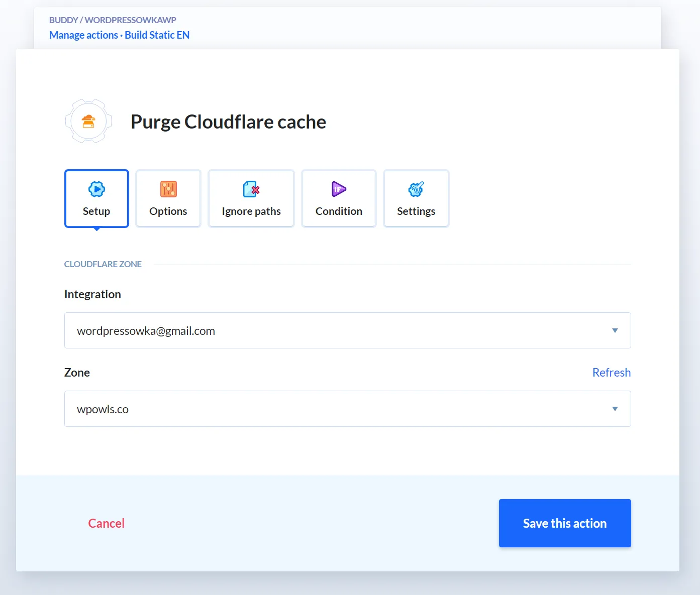Click the blue Settings wrench-gear icon
700x595 pixels.
click(416, 189)
